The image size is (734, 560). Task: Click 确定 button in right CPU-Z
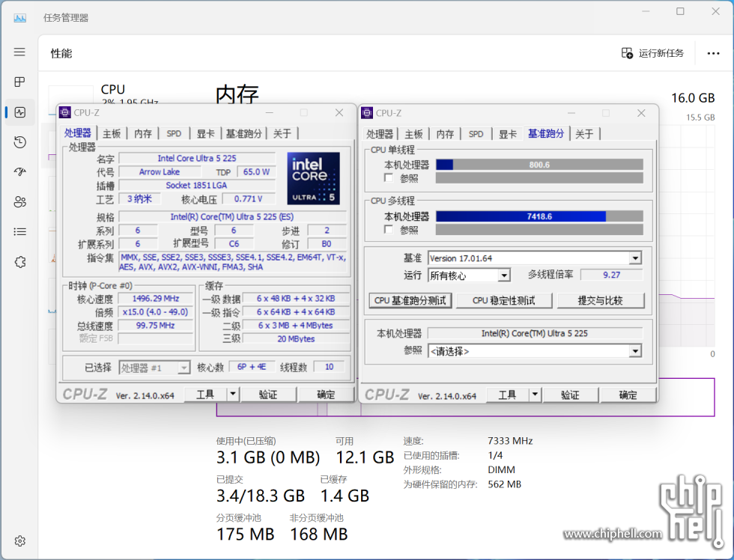(628, 395)
